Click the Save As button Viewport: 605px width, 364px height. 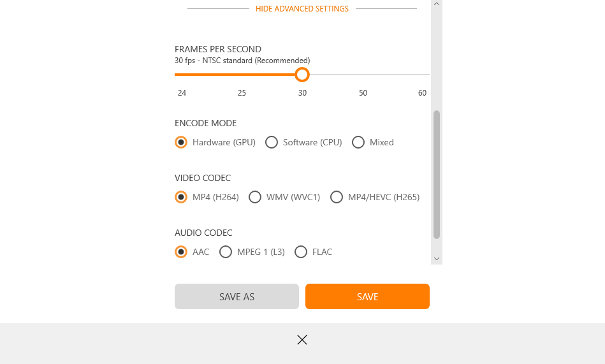(237, 296)
